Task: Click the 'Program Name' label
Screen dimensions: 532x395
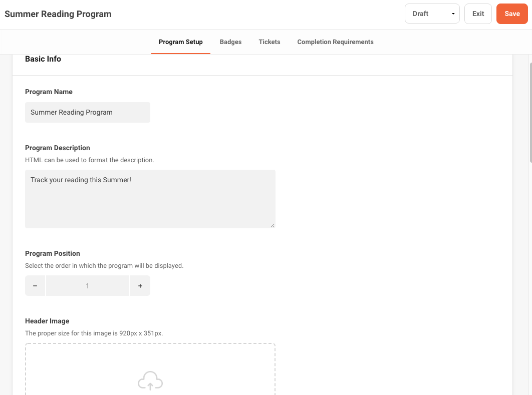Action: coord(49,92)
